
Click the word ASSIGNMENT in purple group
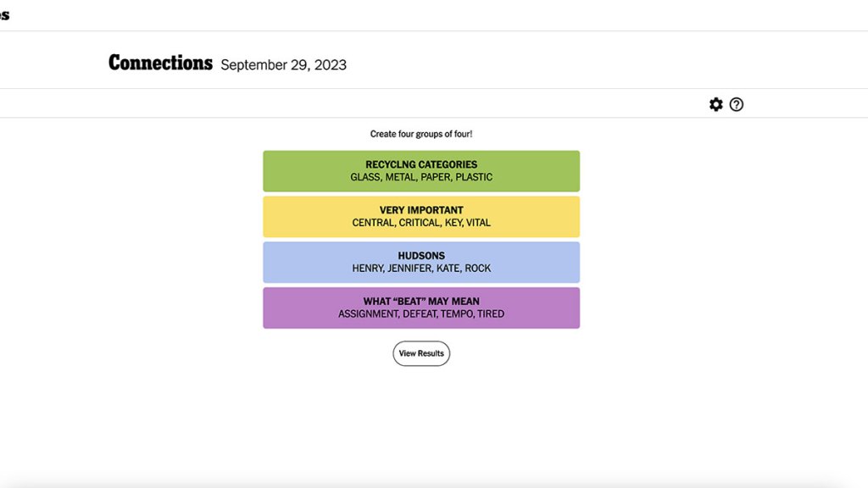click(x=368, y=314)
